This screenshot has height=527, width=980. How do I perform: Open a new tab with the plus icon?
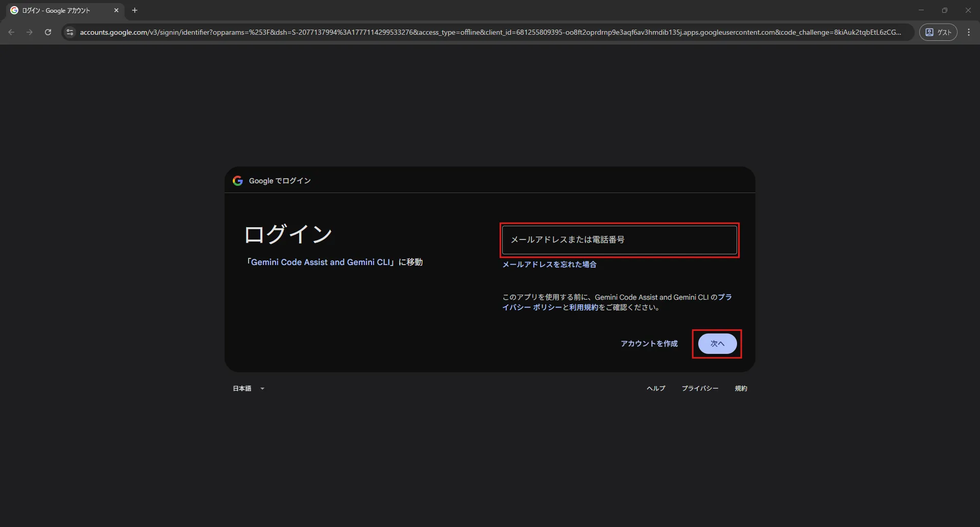(x=135, y=10)
